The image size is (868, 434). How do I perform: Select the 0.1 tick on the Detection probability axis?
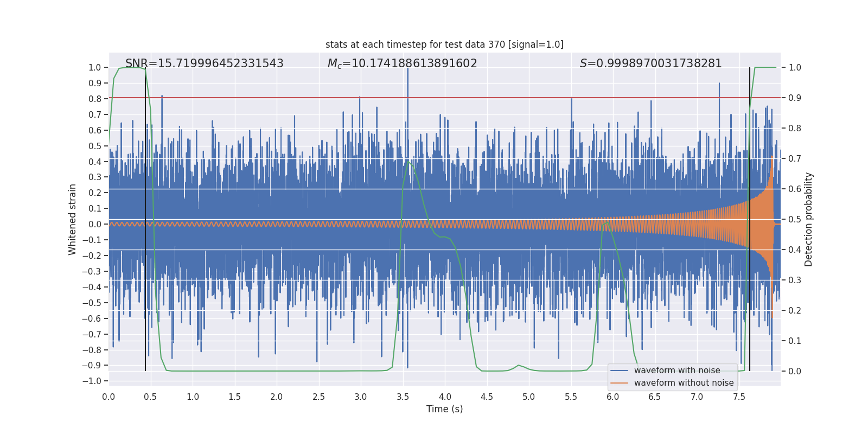[795, 341]
